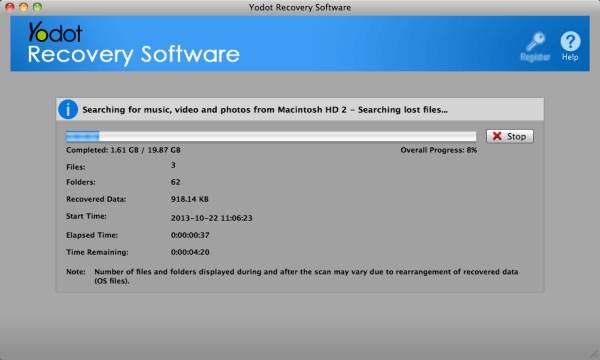600x360 pixels.
Task: Select the 'Completed: 1.61 GB / 19.87 GB' text
Action: point(123,150)
